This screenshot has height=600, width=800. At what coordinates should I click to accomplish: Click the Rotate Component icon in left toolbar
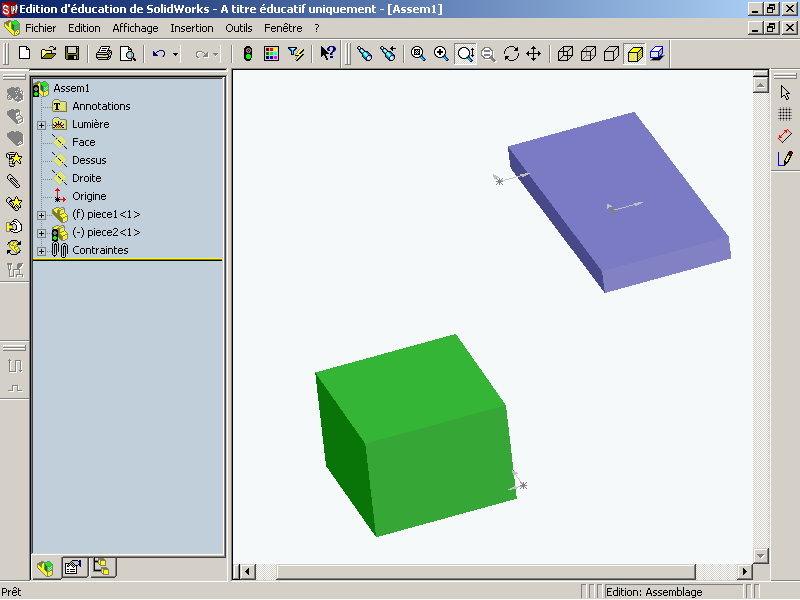[14, 248]
